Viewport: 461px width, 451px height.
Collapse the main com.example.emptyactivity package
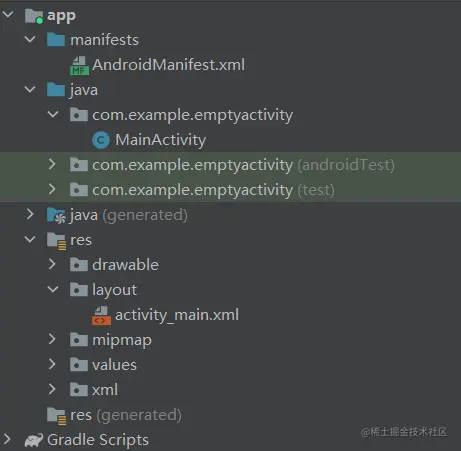tap(53, 114)
